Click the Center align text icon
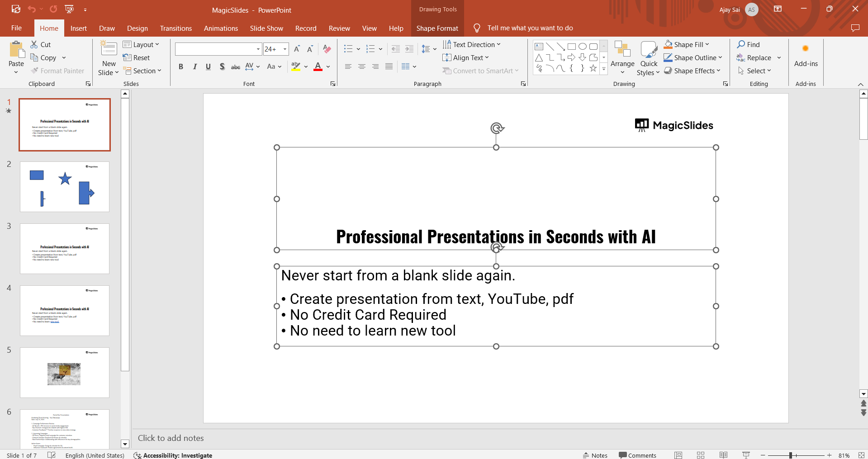This screenshot has width=868, height=459. click(362, 66)
